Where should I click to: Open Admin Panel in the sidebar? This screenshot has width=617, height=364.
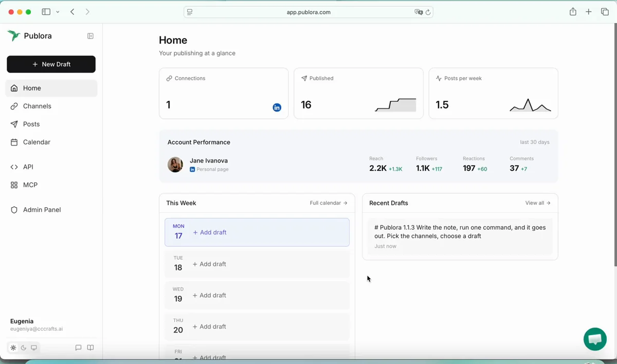51,210
